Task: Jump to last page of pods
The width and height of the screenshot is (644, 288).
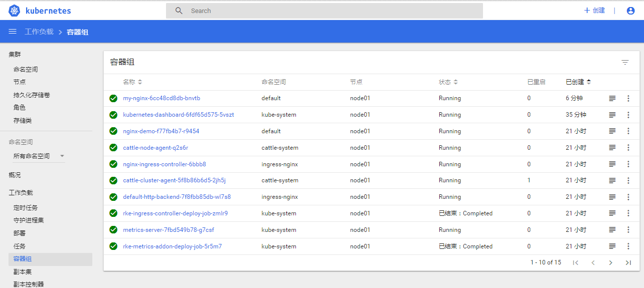Action: [628, 262]
